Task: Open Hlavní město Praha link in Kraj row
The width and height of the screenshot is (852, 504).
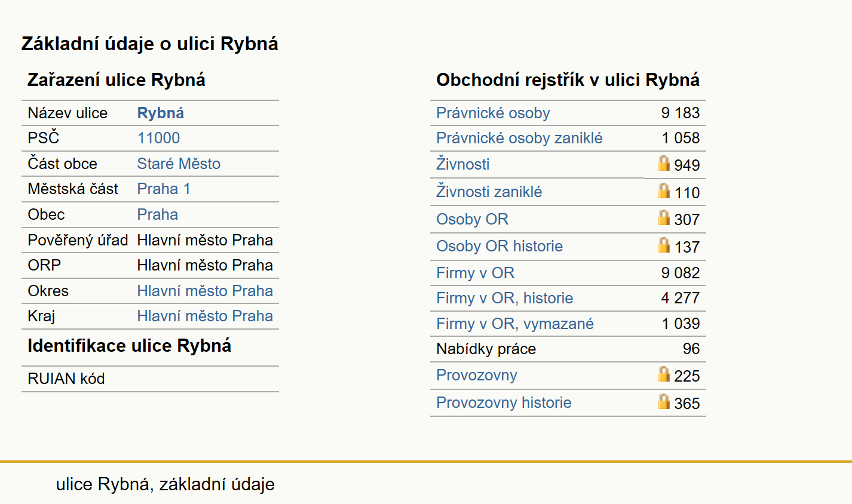Action: coord(205,316)
